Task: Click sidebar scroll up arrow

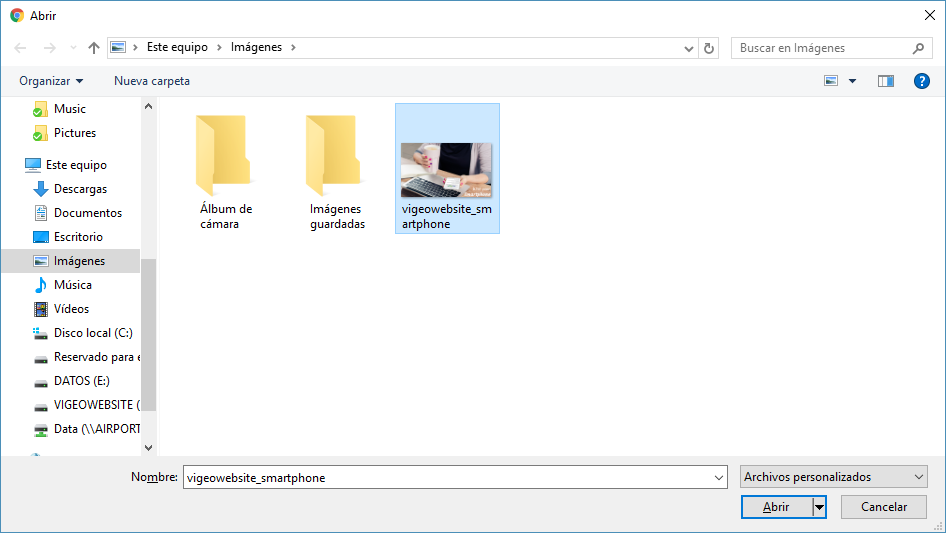Action: 148,107
